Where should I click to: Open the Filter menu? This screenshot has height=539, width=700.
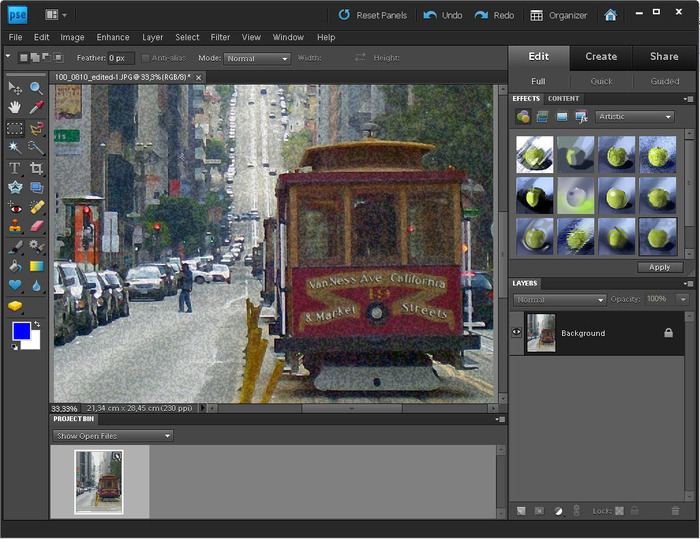pyautogui.click(x=220, y=38)
